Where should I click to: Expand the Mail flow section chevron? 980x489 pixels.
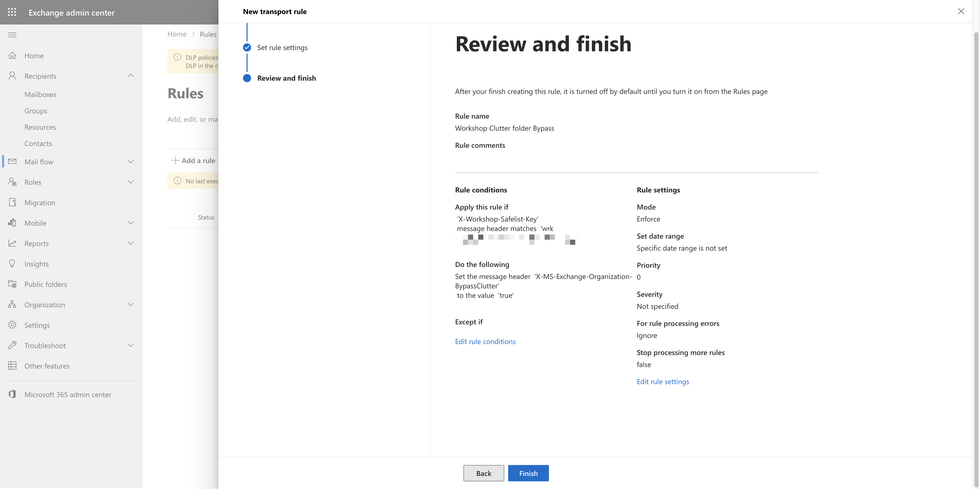coord(130,161)
